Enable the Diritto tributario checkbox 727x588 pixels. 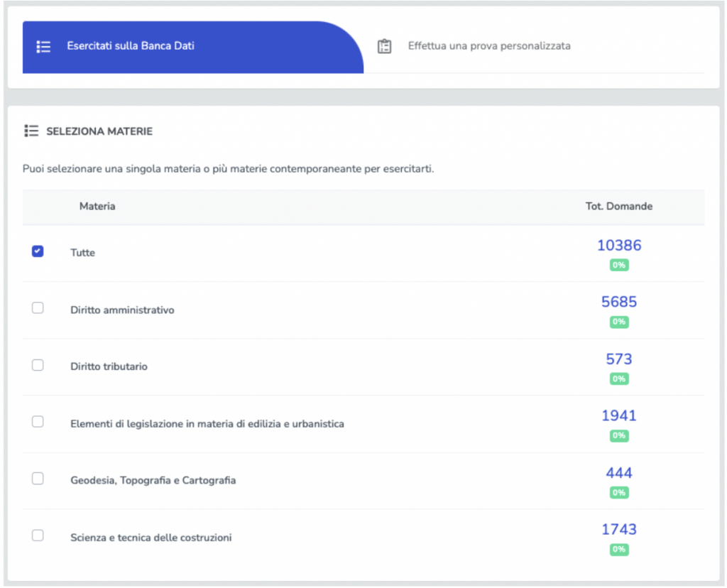[38, 365]
